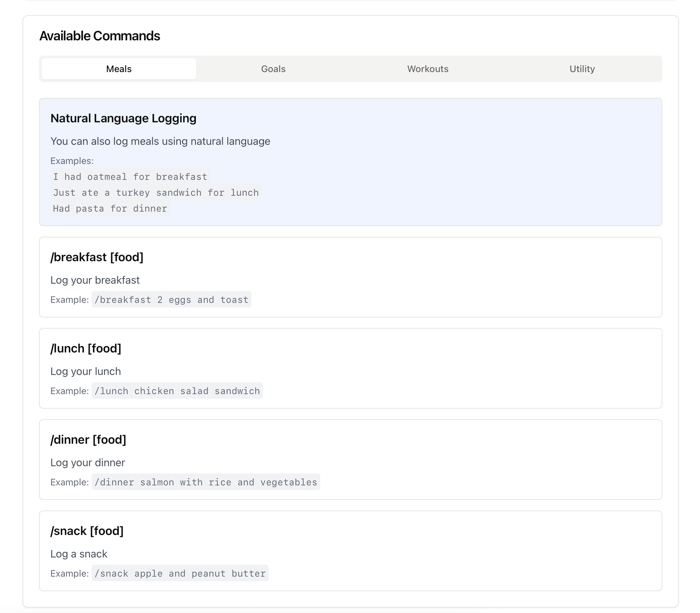Click the /lunch [food] command heading
Viewport: 700px width, 613px height.
pos(86,348)
